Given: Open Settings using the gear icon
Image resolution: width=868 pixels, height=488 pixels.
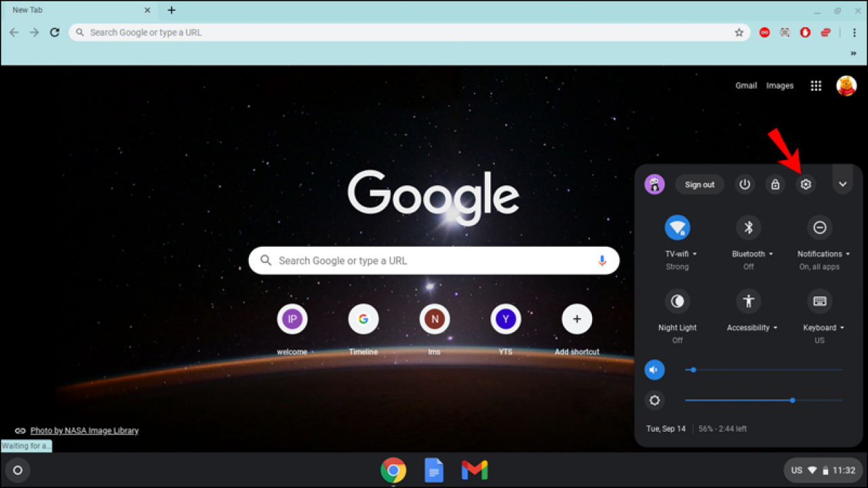Looking at the screenshot, I should [x=806, y=184].
